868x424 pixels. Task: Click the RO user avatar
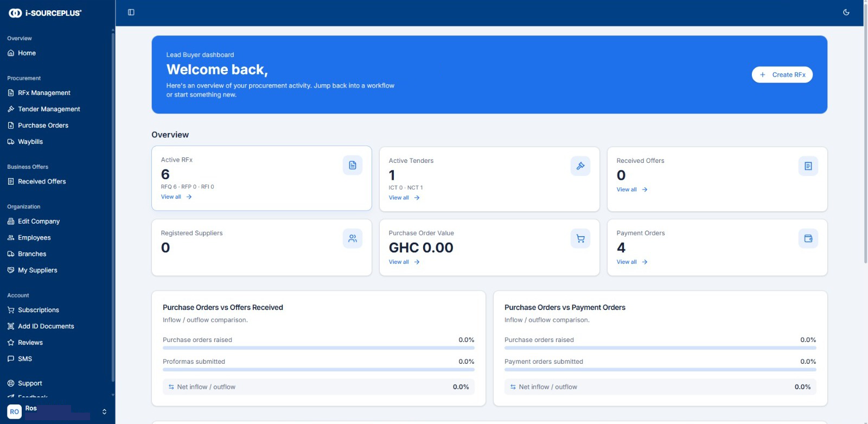[15, 412]
